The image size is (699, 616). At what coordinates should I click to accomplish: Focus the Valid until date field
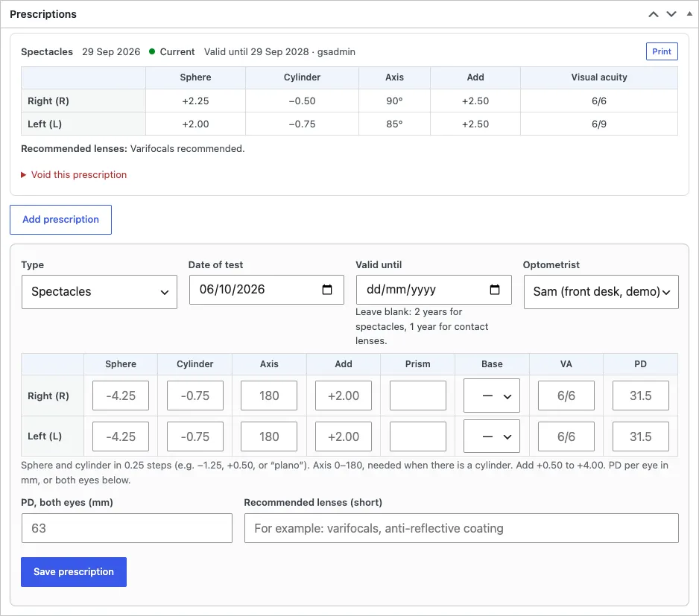433,290
